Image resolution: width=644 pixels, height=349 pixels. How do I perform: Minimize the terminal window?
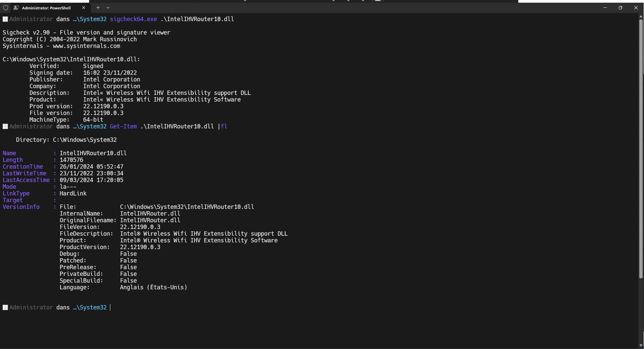tap(605, 8)
